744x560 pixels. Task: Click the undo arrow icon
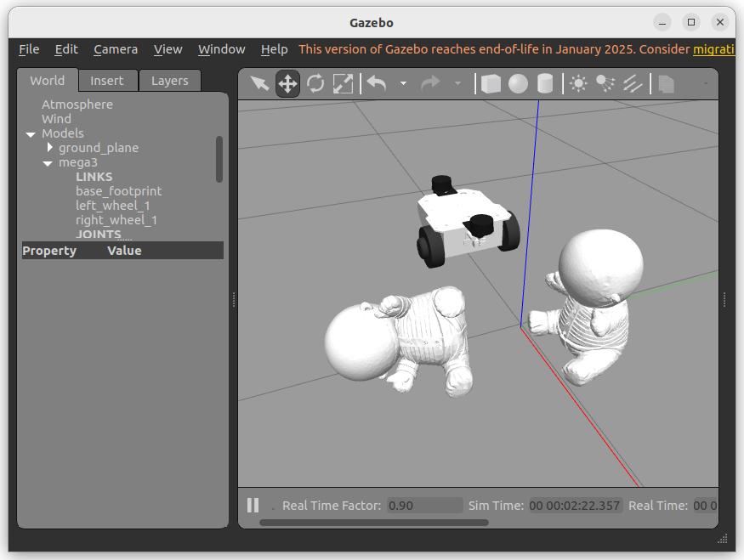point(377,83)
